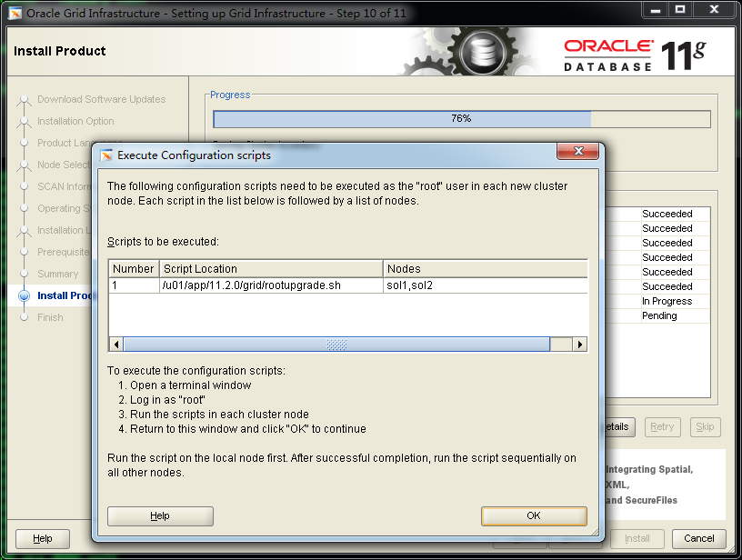Select the sol1,sol2 nodes cell
Screen dimensions: 742x560
(485, 285)
